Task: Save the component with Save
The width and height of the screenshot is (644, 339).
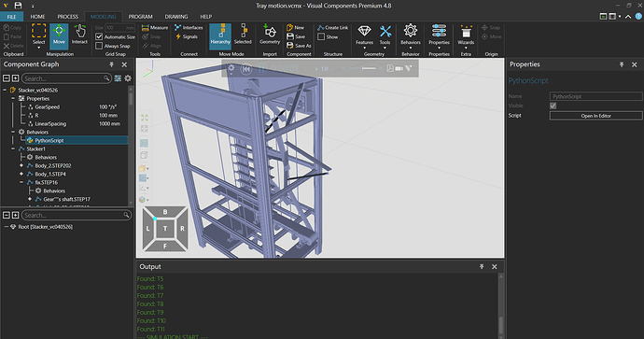Action: point(296,36)
